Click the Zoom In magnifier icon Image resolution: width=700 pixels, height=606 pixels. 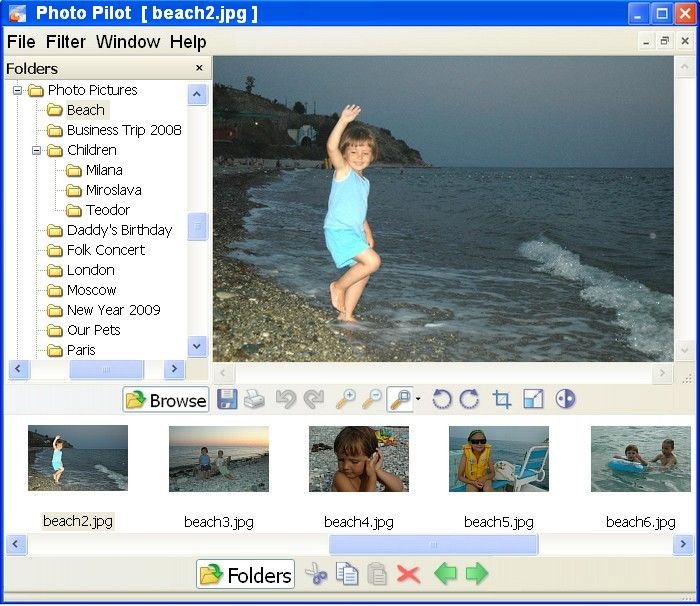tap(345, 400)
